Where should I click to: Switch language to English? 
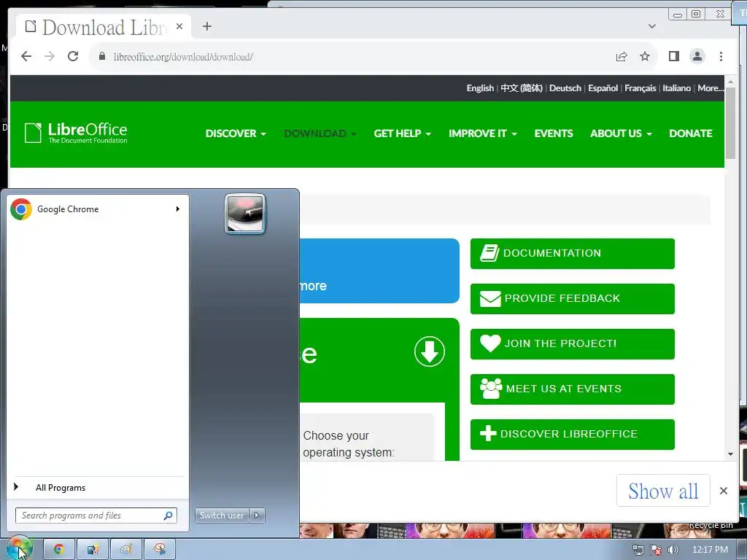480,88
